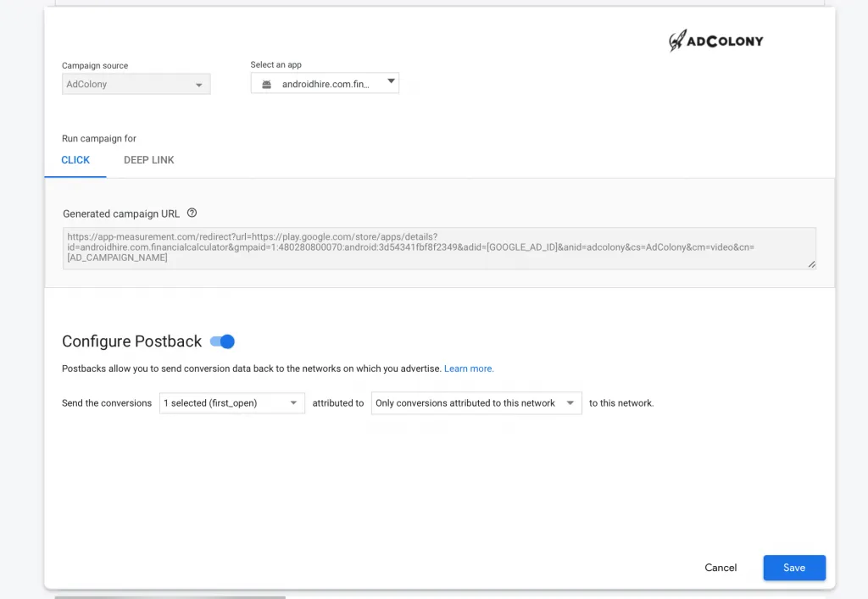This screenshot has width=868, height=599.
Task: Open the '1 selected (first_open)' conversions dropdown
Action: coord(232,403)
